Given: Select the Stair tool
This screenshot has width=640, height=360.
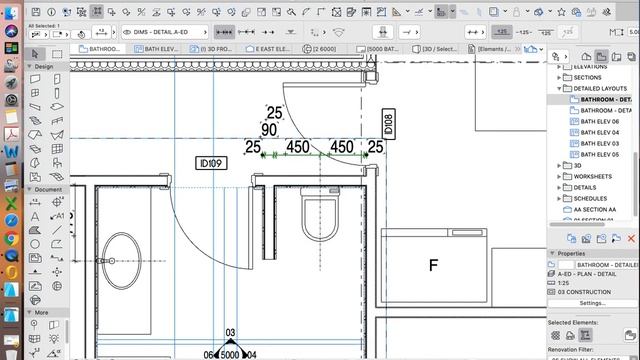Looking at the screenshot, I should point(35,121).
